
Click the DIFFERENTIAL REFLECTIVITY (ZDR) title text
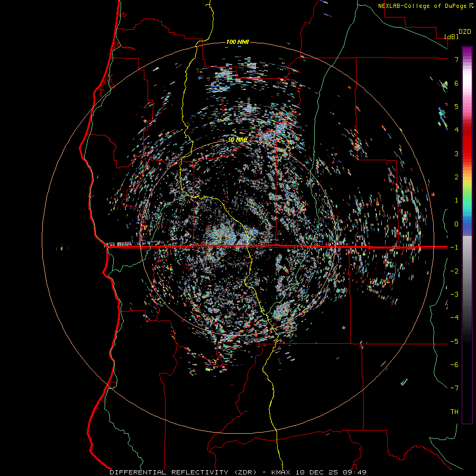point(182,472)
